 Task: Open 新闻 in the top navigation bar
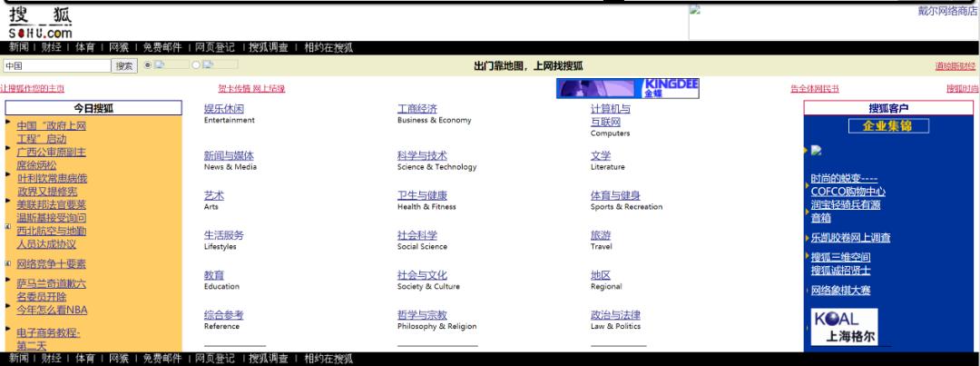[19, 47]
